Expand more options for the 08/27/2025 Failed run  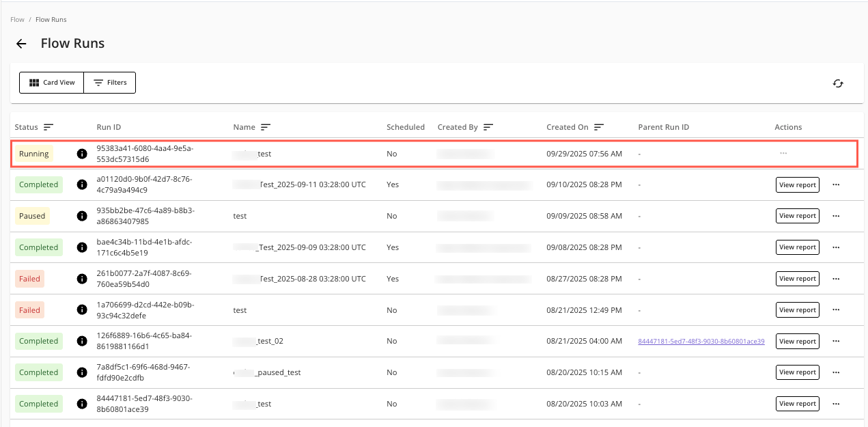coord(835,279)
